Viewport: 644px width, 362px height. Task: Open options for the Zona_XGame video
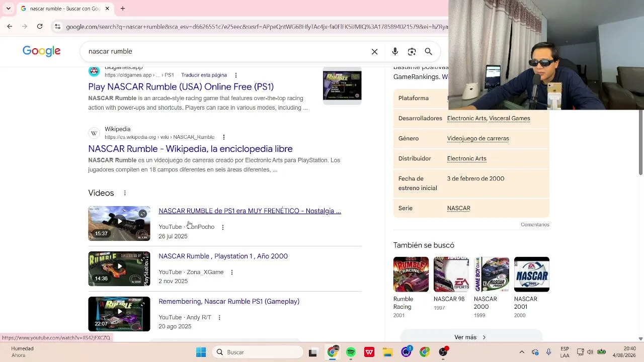click(232, 273)
